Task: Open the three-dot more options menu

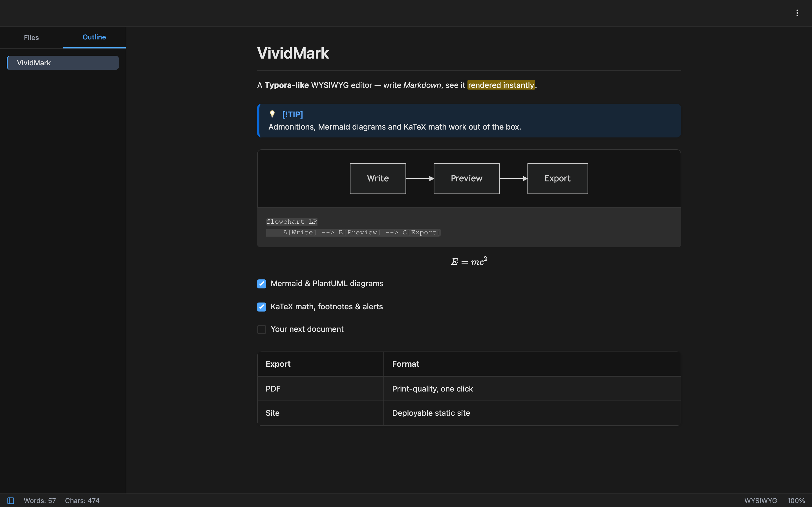Action: pos(797,13)
